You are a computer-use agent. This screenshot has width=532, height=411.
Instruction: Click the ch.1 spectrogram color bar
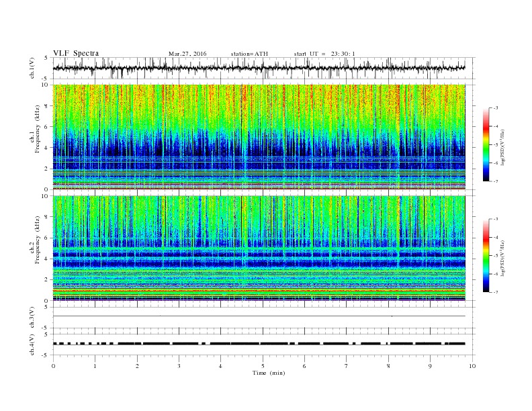[x=486, y=145]
